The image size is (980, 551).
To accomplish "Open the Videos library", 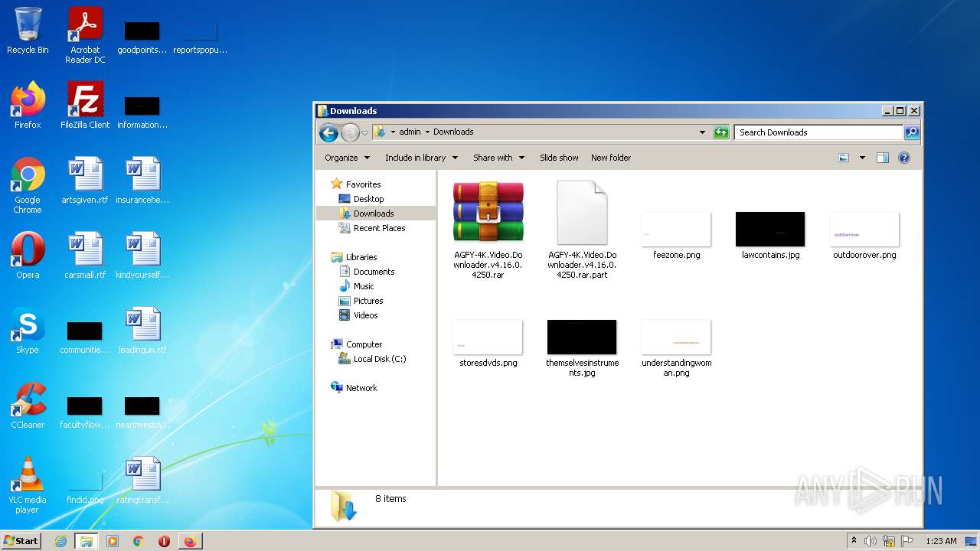I will point(365,315).
